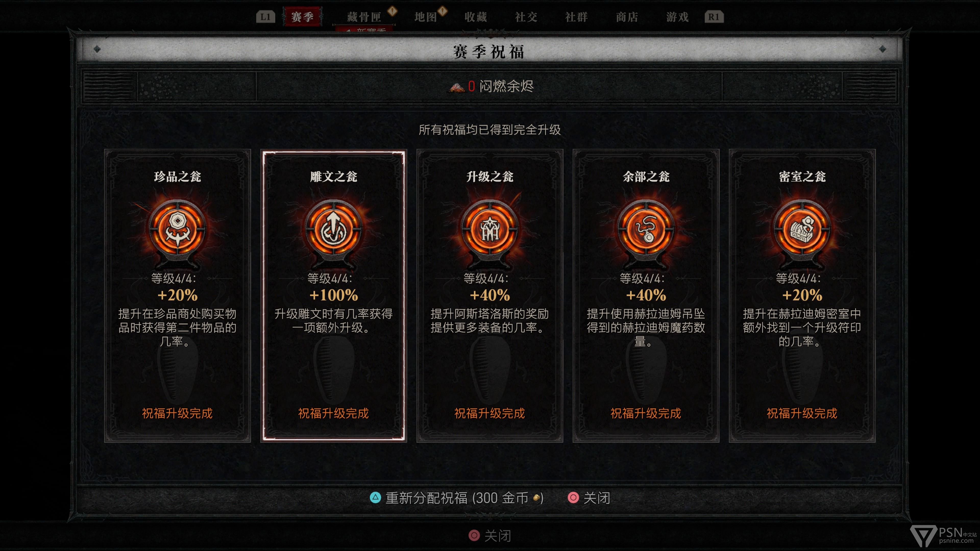Click the 闷燃余烬 ashes pile icon
The height and width of the screenshot is (551, 980).
coord(457,87)
